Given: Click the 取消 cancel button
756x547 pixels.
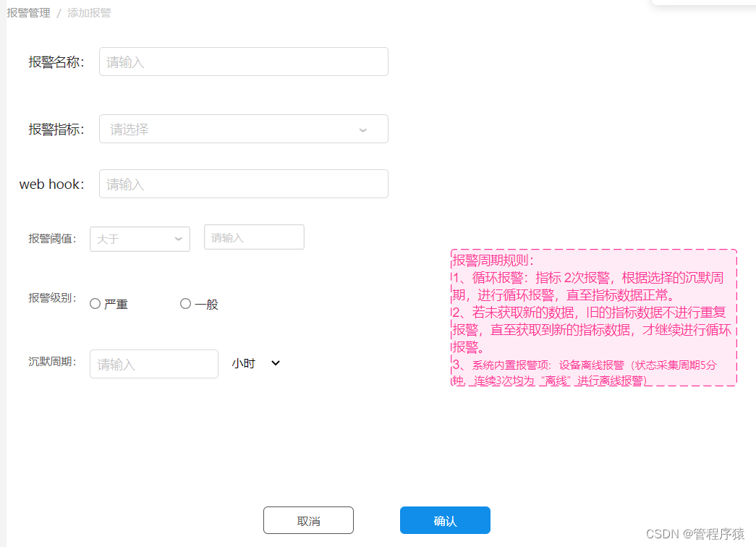Looking at the screenshot, I should (x=308, y=520).
